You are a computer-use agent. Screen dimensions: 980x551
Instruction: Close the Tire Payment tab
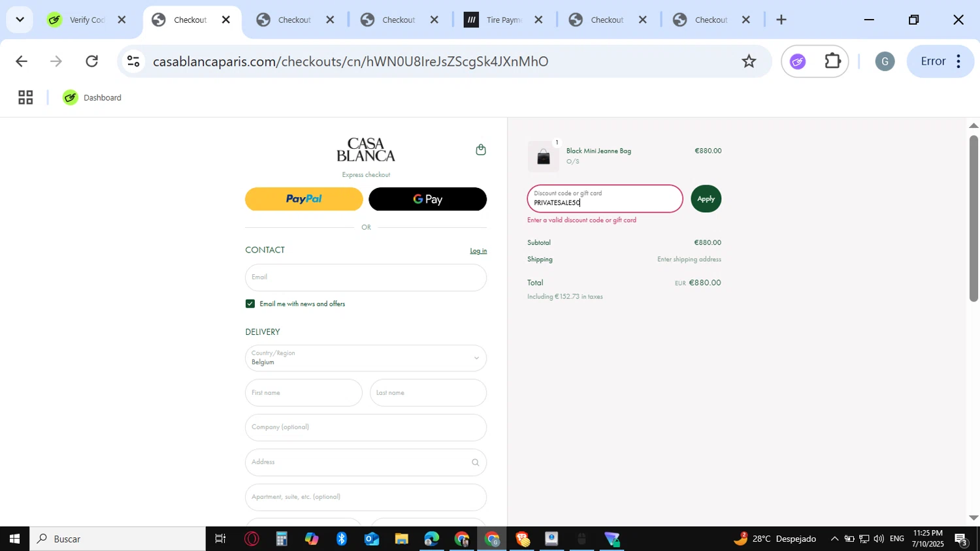538,20
